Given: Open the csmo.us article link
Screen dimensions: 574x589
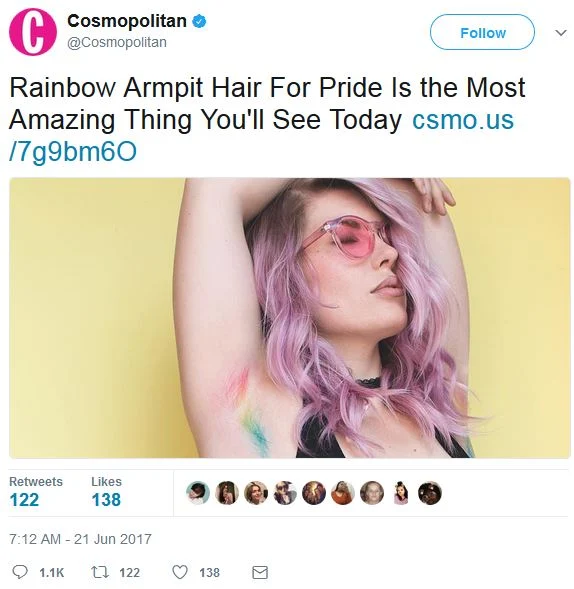Looking at the screenshot, I should [x=261, y=136].
